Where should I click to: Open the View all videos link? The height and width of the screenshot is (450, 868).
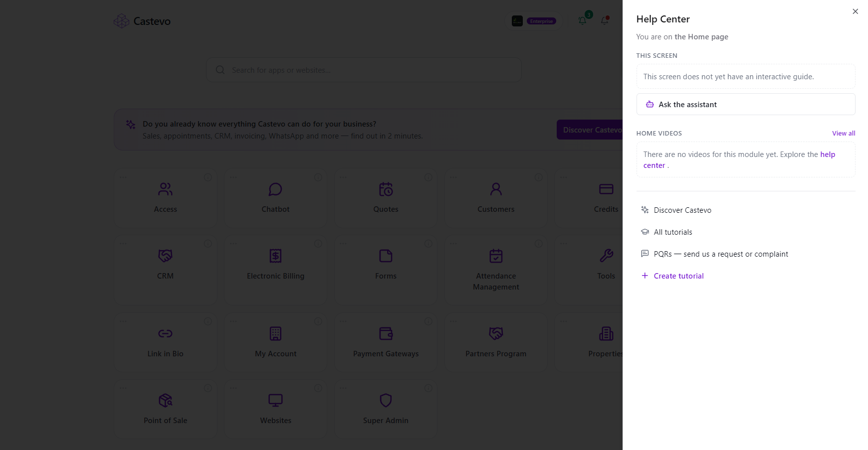click(x=844, y=133)
